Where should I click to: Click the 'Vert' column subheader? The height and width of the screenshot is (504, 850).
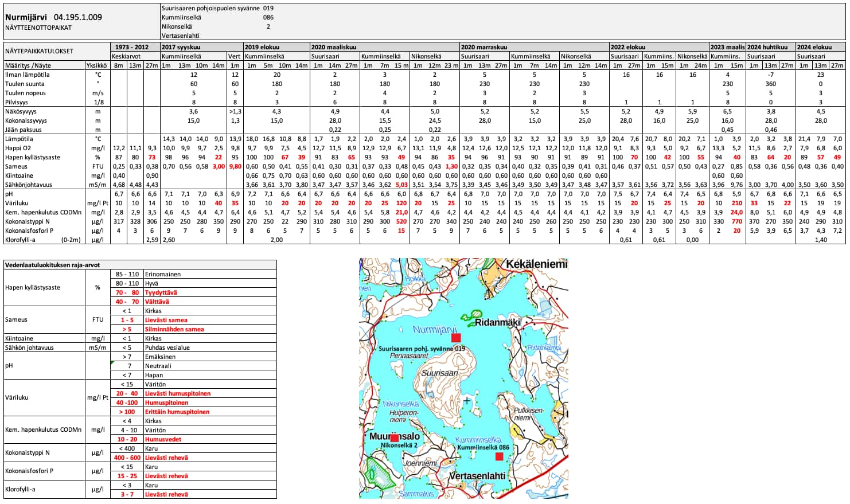click(235, 56)
